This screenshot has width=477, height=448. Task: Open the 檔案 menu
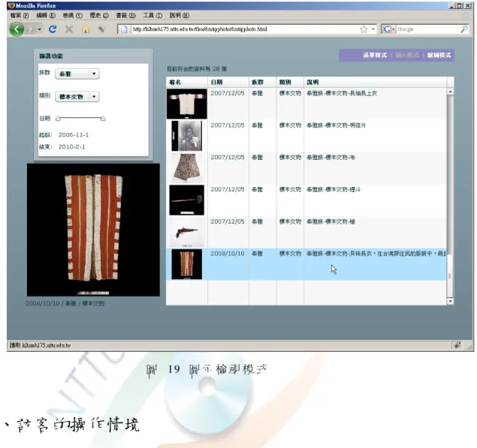(20, 15)
